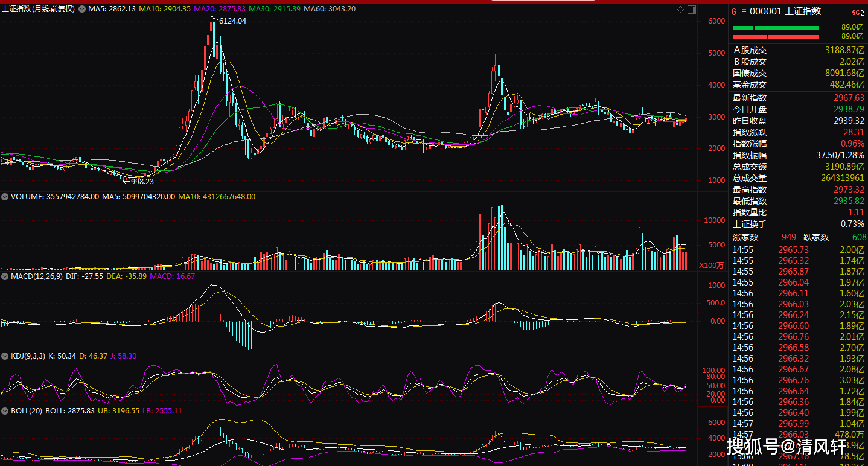The height and width of the screenshot is (466, 868).
Task: Select the A股成交 row
Action: [798, 51]
